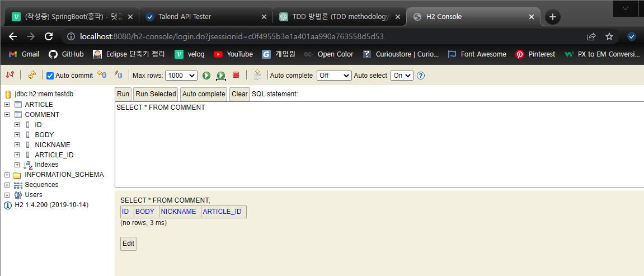Image resolution: width=644 pixels, height=276 pixels.
Task: Open the velog bookmark
Action: pyautogui.click(x=189, y=54)
